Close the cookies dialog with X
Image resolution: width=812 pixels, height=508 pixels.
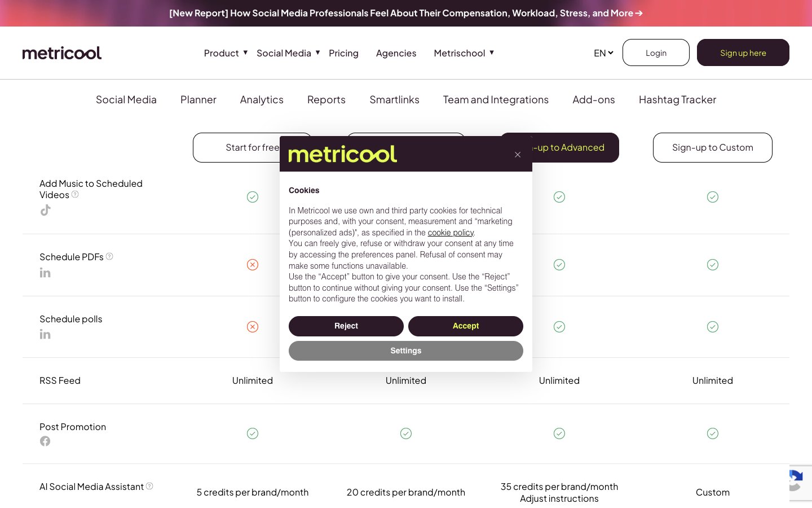click(x=518, y=155)
